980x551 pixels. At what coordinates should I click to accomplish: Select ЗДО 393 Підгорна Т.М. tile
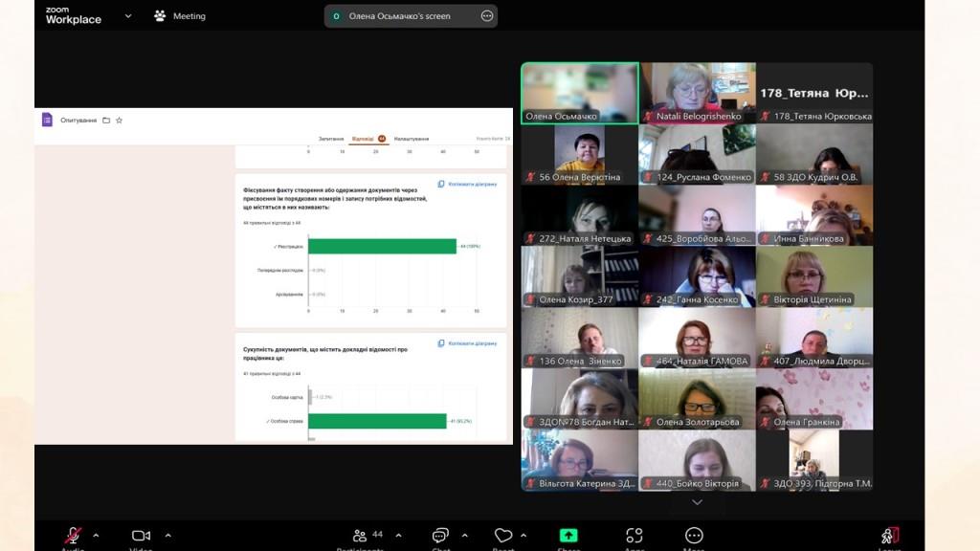[814, 460]
